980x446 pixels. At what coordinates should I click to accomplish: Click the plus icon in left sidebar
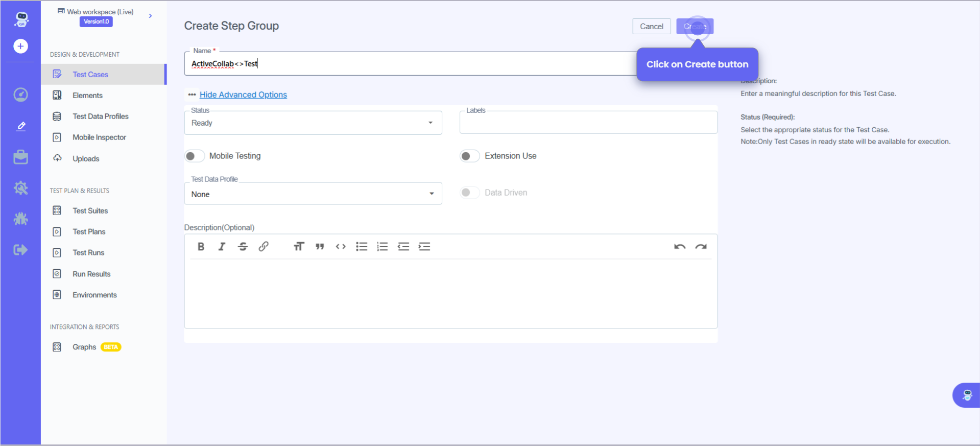[x=20, y=46]
